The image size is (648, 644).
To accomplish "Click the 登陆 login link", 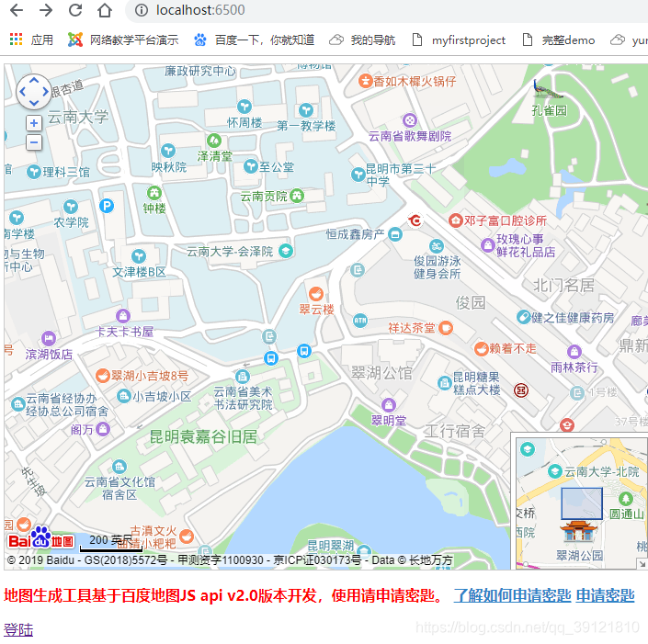I will coord(18,629).
